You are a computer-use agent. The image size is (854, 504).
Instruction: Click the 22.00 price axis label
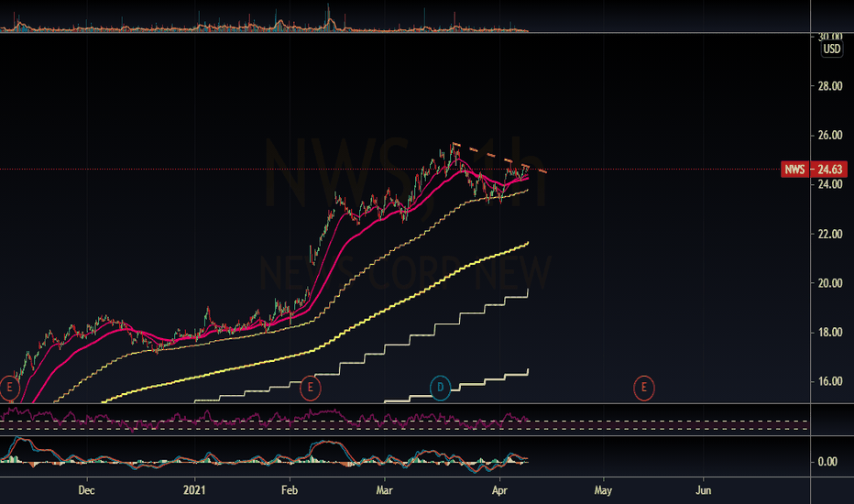830,234
